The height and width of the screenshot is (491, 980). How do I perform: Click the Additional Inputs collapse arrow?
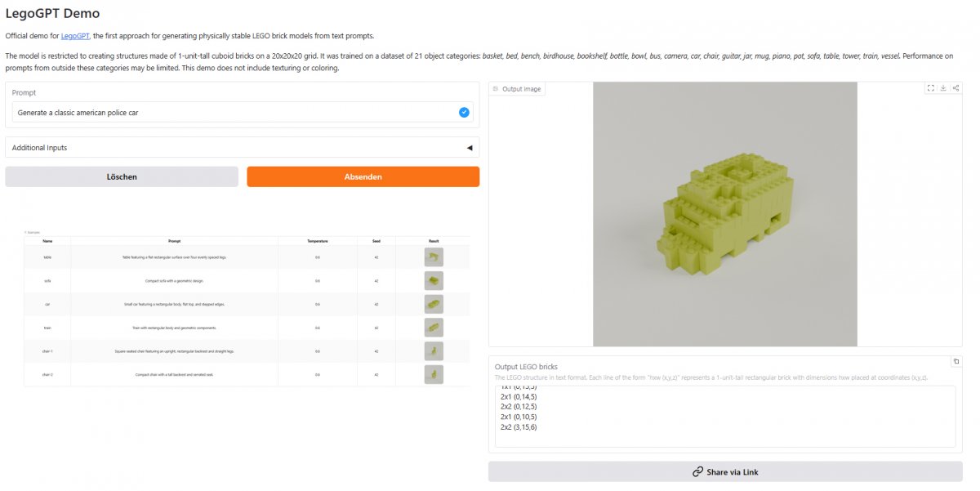[x=469, y=148]
